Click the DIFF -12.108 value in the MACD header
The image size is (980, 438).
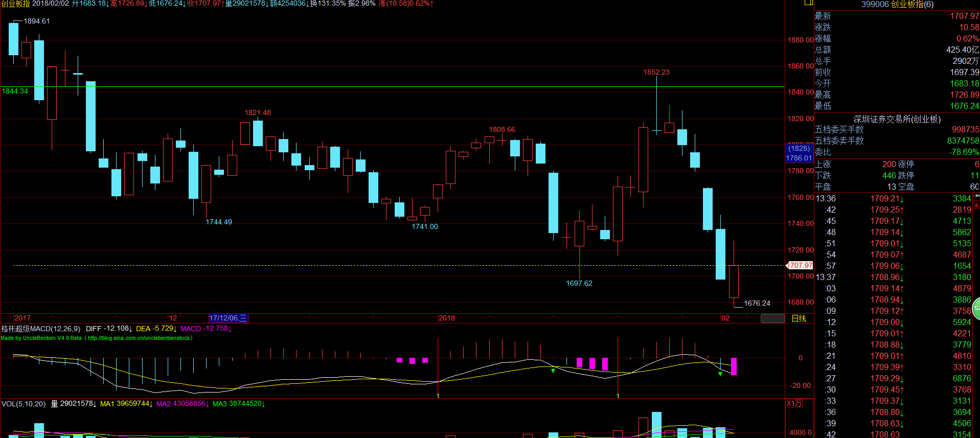(x=109, y=329)
